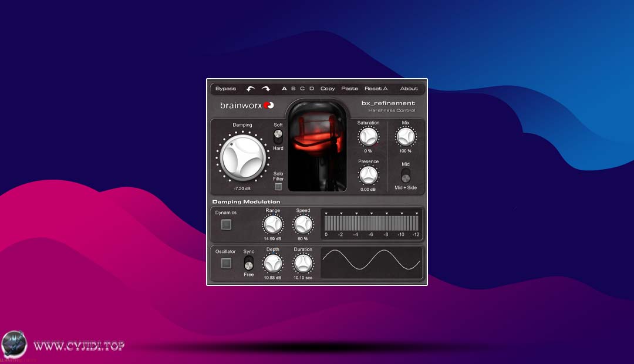Image resolution: width=634 pixels, height=364 pixels.
Task: Click the -7.20 dB Damping value
Action: (x=242, y=188)
